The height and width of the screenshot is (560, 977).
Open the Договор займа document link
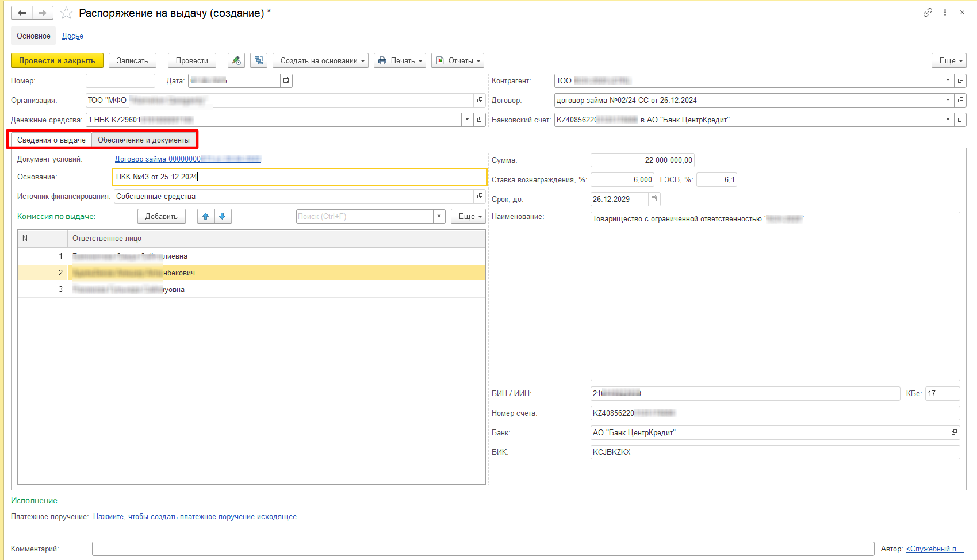[x=187, y=159]
